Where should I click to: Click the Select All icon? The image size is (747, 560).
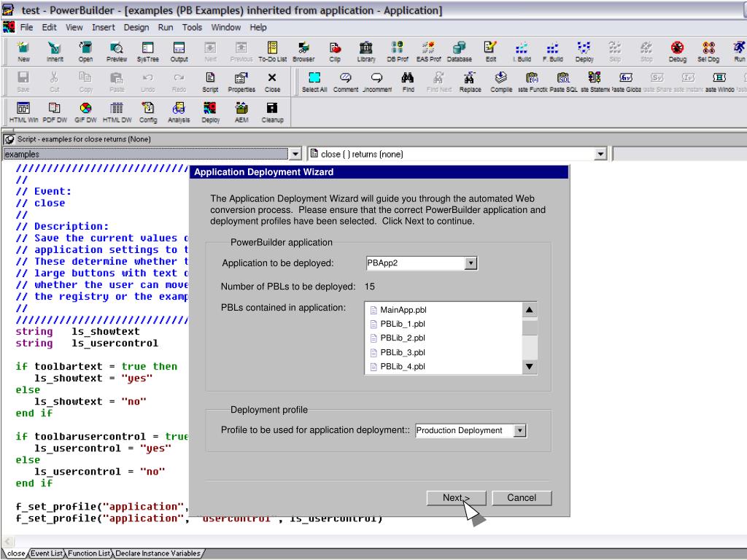pyautogui.click(x=314, y=82)
